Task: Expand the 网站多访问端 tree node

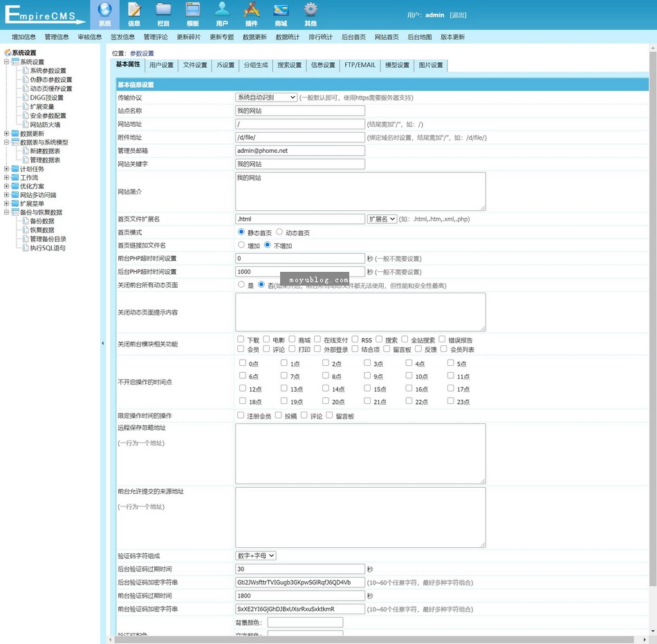Action: (6, 195)
